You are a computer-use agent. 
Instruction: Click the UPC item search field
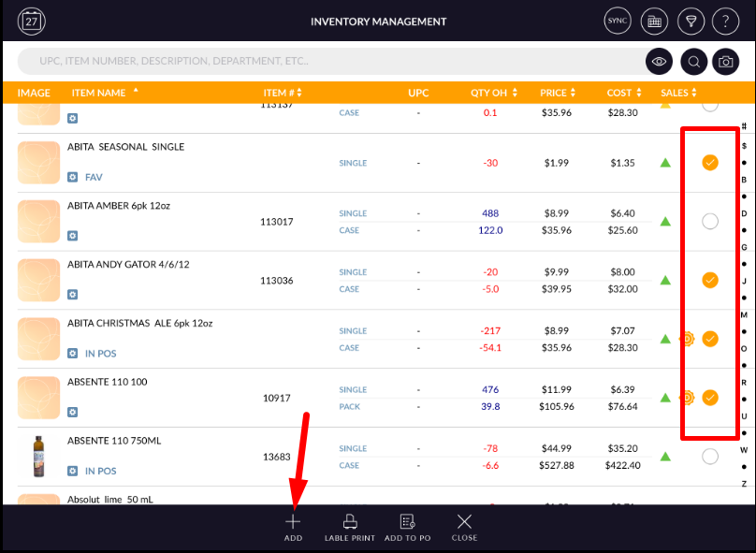pyautogui.click(x=327, y=62)
